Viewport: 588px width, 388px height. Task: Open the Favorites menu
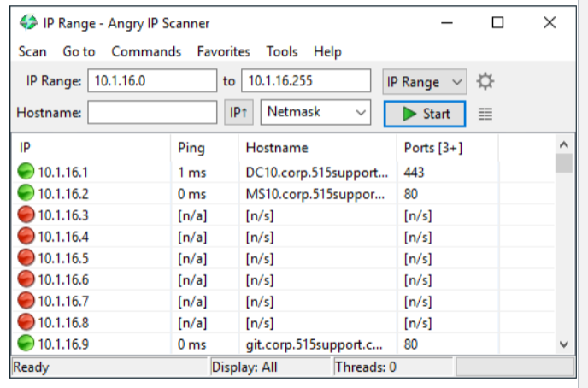coord(224,51)
